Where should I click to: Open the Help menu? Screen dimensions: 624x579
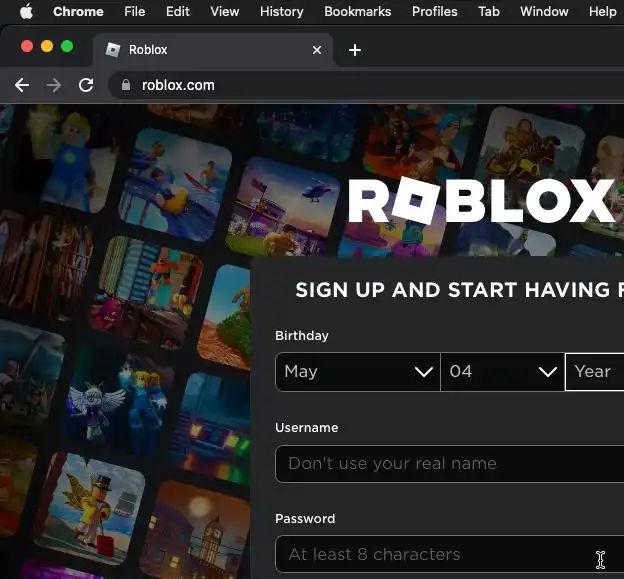click(603, 12)
